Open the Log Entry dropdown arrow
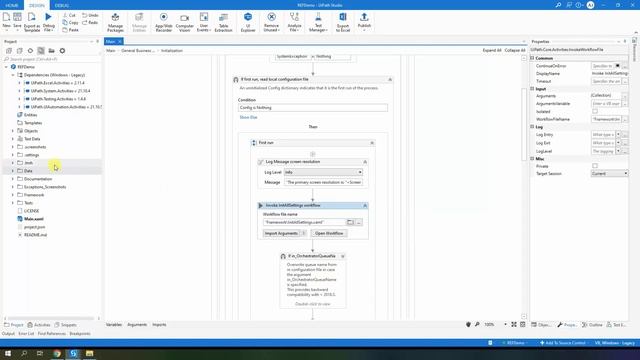 618,135
